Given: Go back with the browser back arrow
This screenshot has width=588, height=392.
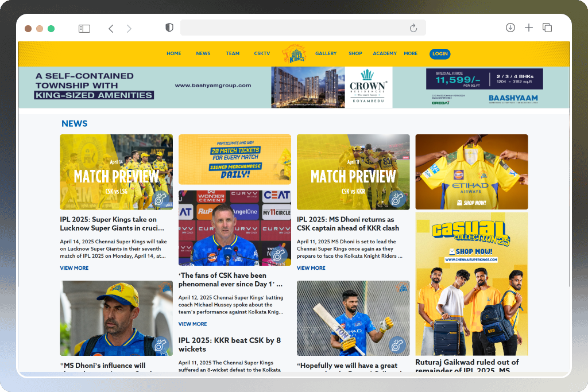Looking at the screenshot, I should tap(111, 29).
